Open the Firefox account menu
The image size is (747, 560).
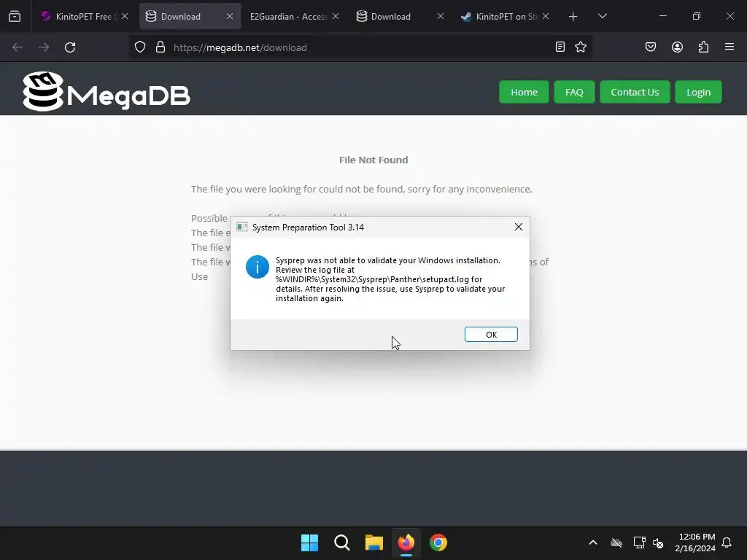(677, 47)
